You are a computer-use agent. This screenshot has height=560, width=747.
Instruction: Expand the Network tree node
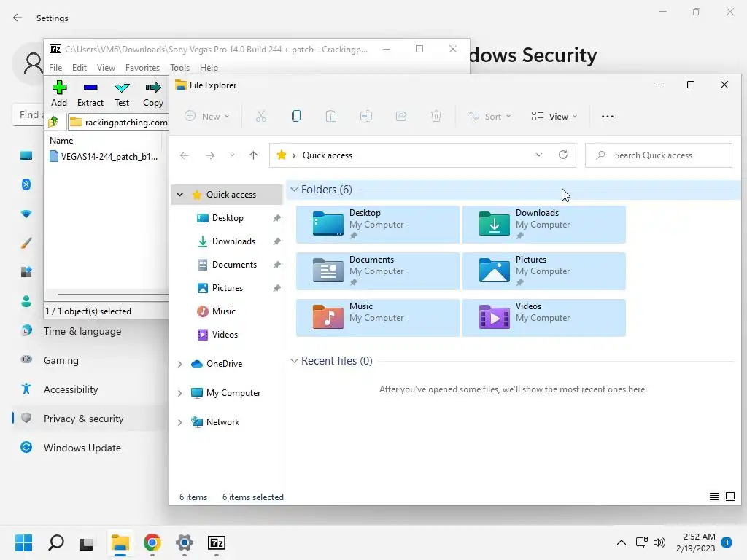[x=179, y=422]
